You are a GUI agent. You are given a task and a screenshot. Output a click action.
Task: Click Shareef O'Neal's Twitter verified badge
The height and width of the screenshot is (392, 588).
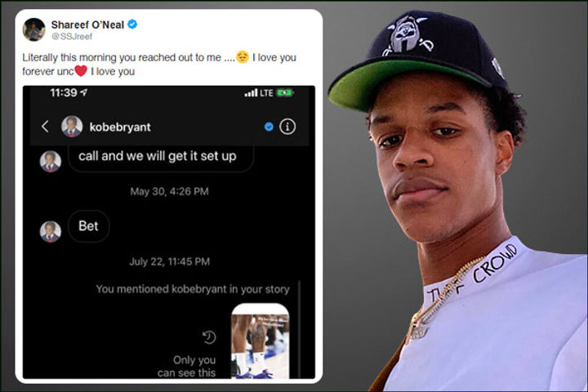click(132, 24)
